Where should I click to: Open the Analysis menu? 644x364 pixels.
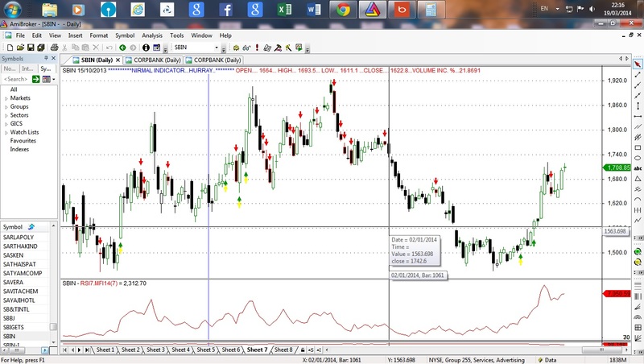click(x=152, y=35)
